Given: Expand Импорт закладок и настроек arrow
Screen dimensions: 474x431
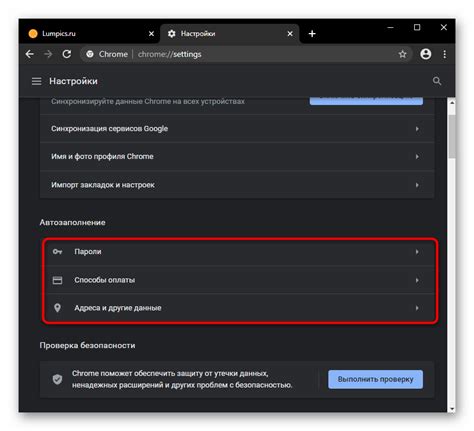Looking at the screenshot, I should [x=417, y=185].
